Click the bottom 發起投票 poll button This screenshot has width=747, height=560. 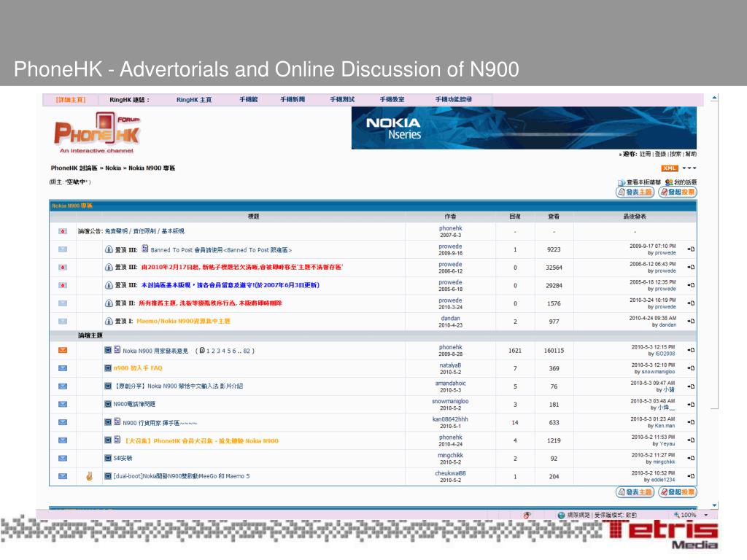(677, 492)
